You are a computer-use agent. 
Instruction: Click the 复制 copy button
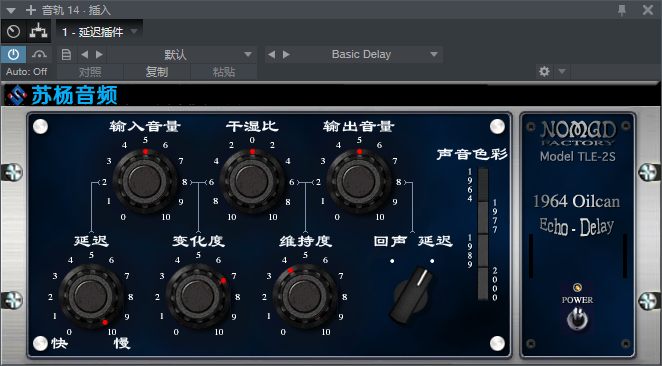pos(157,72)
